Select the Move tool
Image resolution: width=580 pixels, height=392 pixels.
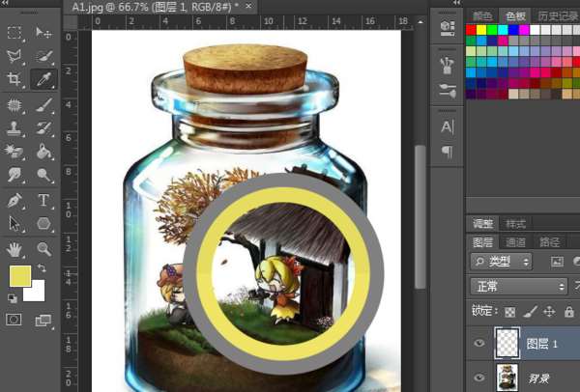43,33
